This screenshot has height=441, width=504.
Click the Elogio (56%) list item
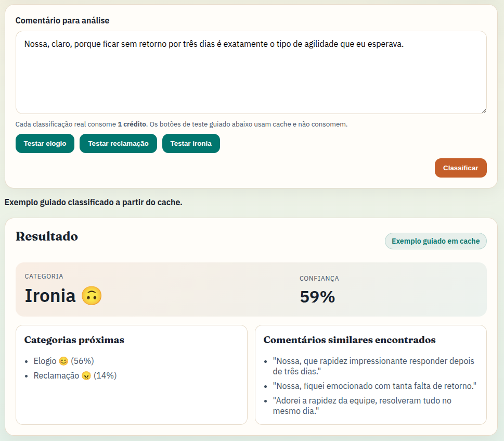[x=63, y=361]
